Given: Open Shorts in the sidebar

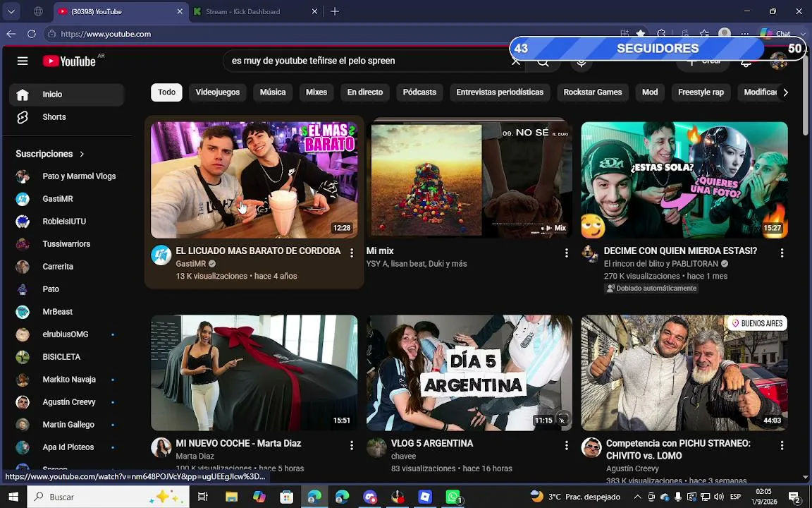Looking at the screenshot, I should pos(66,117).
